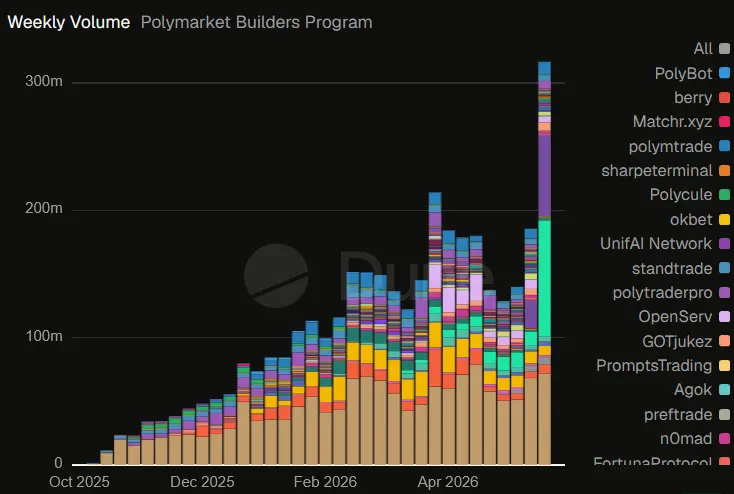734x494 pixels.
Task: Click the blue PolyBot legend swatch
Action: pyautogui.click(x=724, y=73)
